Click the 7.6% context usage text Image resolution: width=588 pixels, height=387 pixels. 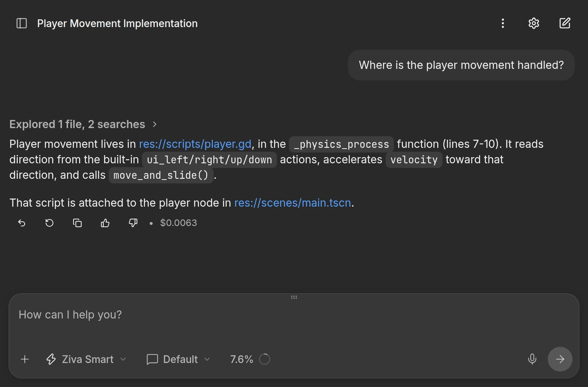241,359
